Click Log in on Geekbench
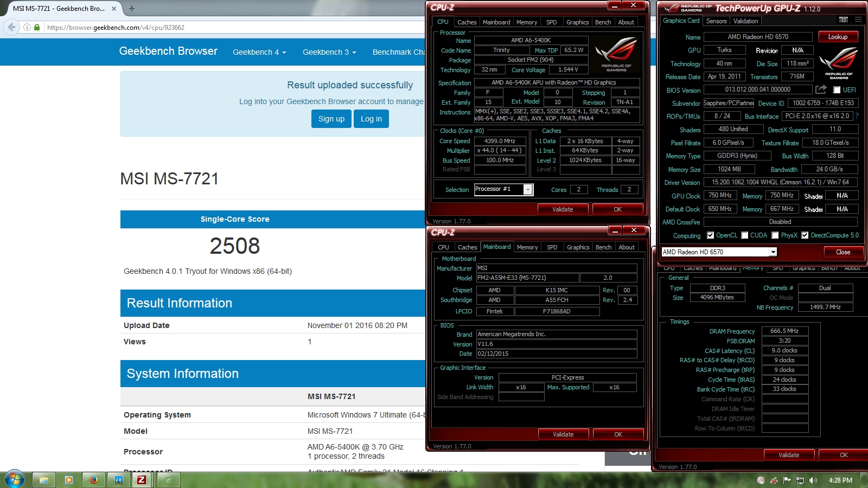The image size is (868, 488). [x=371, y=119]
